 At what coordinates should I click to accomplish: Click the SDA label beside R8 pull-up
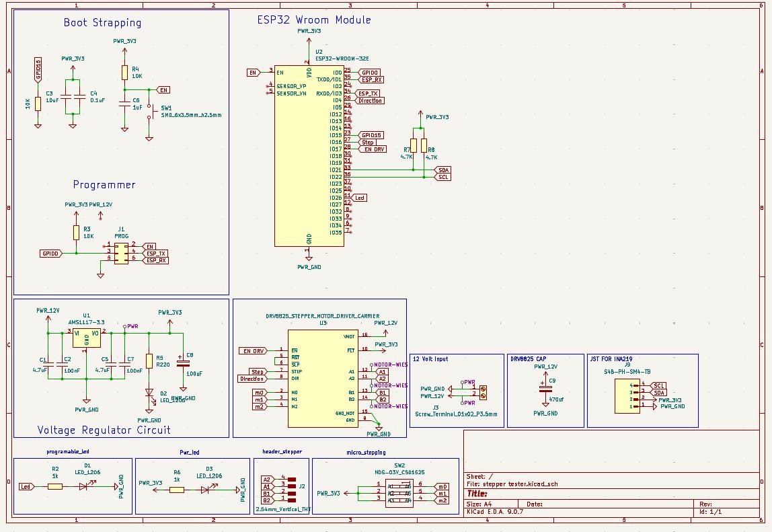442,170
